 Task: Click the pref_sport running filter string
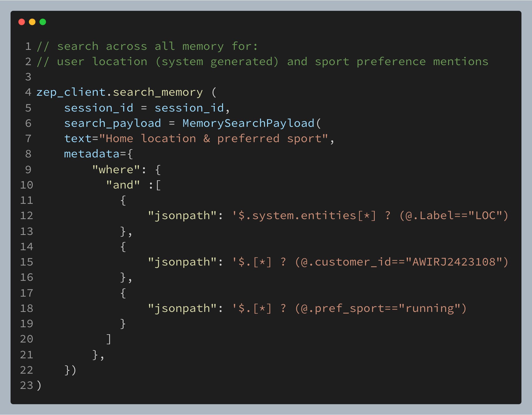tap(349, 308)
